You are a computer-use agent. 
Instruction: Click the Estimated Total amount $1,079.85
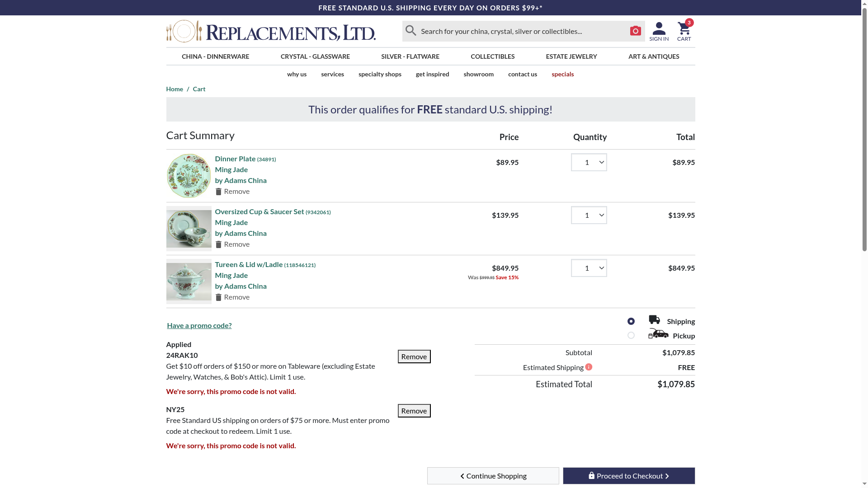pyautogui.click(x=676, y=384)
